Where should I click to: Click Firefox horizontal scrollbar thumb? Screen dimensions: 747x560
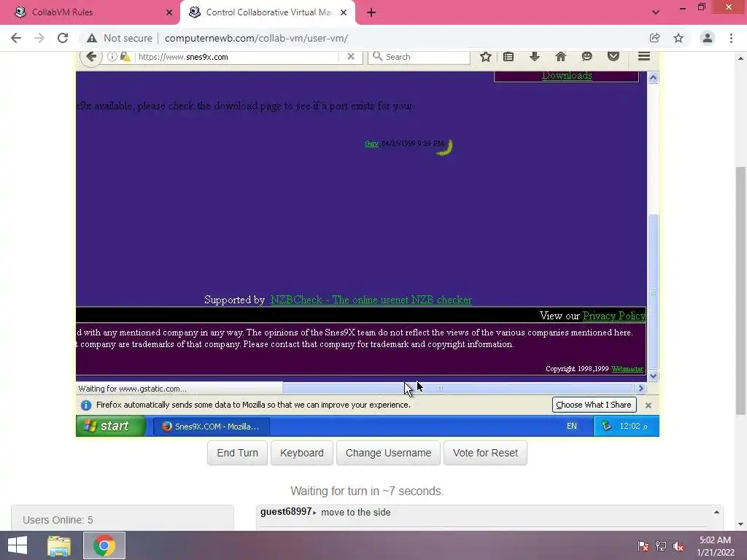457,388
